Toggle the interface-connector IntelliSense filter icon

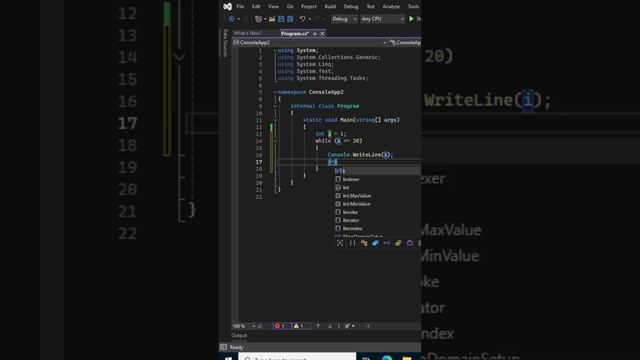[387, 243]
